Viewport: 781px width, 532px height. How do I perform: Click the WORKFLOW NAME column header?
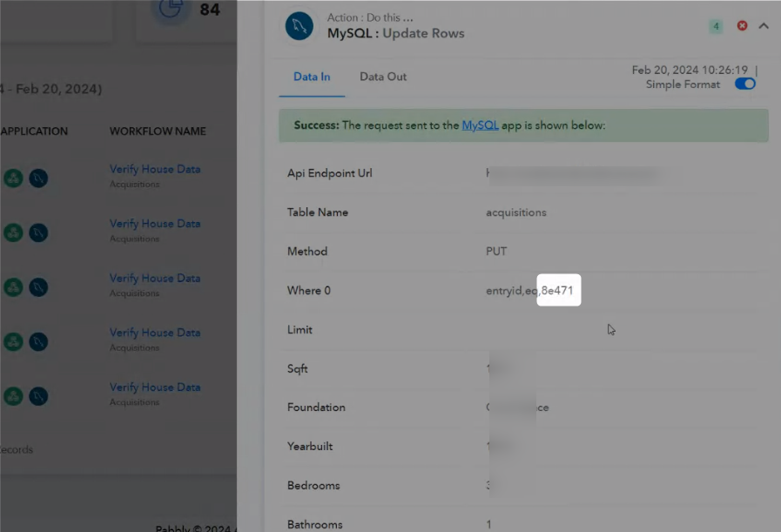(x=158, y=131)
